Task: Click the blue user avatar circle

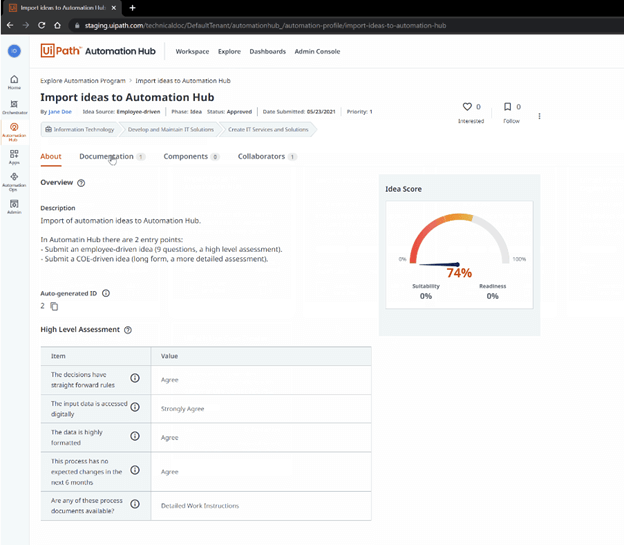Action: tap(14, 51)
